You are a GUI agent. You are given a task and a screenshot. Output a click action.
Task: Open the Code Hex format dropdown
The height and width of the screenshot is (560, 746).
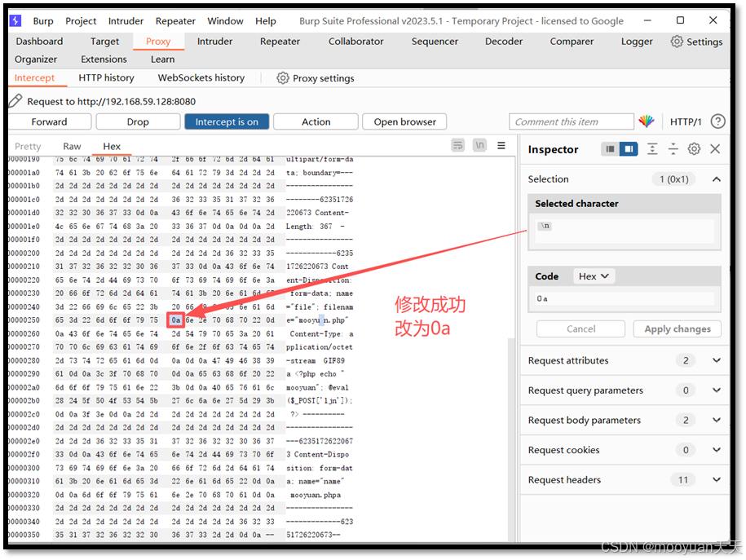pos(594,276)
